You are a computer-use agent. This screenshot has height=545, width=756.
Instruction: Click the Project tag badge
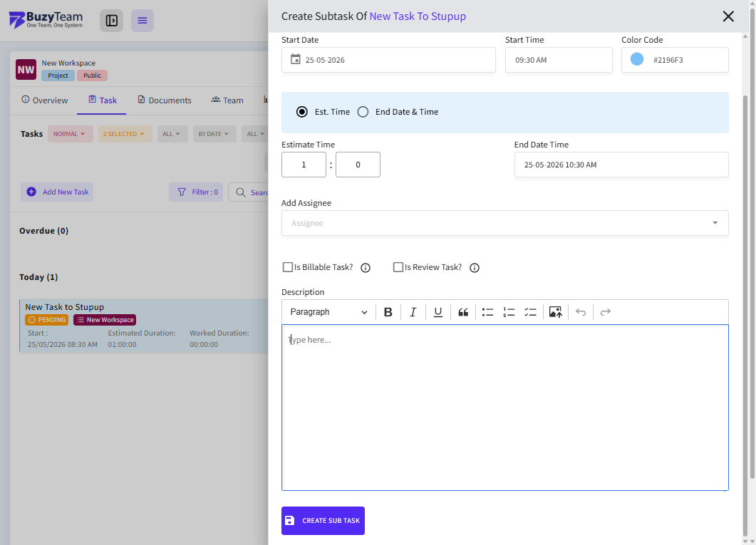tap(58, 76)
